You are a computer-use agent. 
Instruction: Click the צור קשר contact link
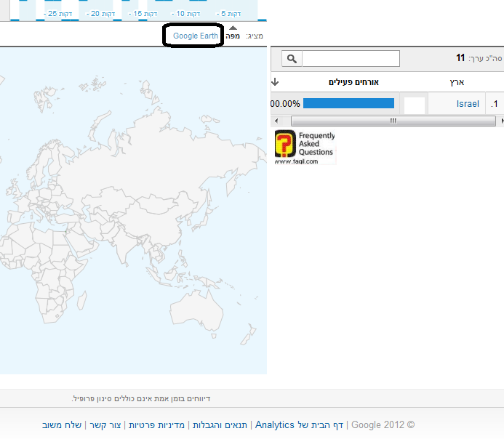pos(107,424)
